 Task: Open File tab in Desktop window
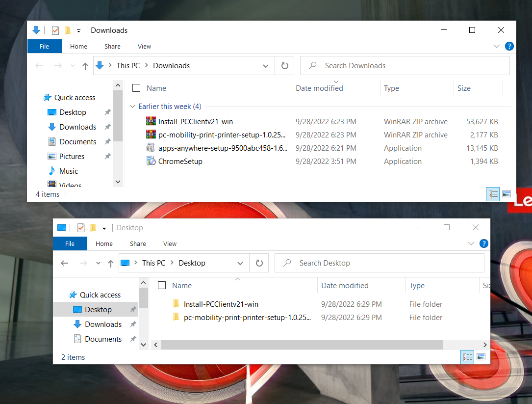click(x=70, y=243)
